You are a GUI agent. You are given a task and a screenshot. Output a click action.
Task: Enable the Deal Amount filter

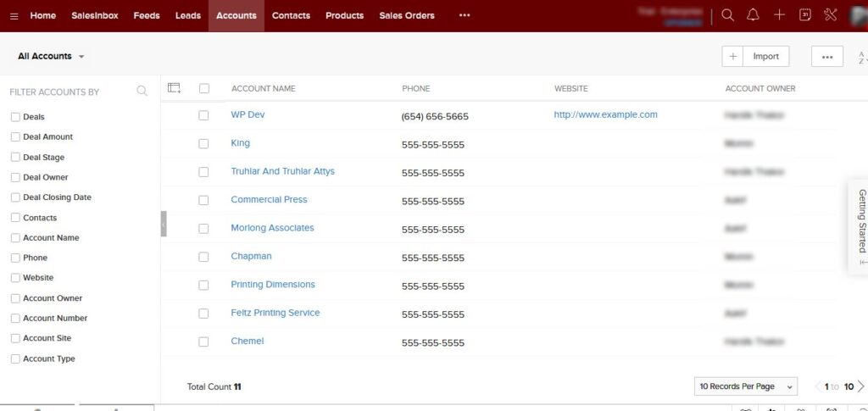click(15, 136)
